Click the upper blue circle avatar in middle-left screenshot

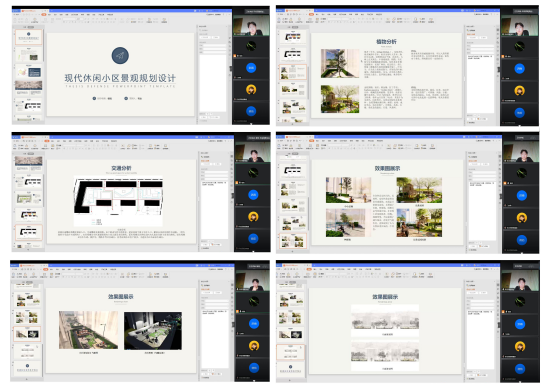(x=253, y=195)
